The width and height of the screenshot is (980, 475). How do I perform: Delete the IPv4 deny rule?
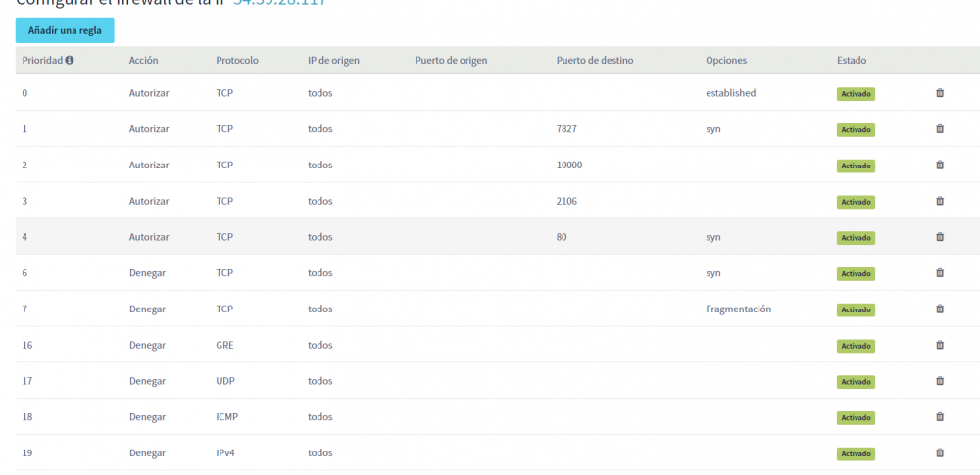[x=940, y=453]
